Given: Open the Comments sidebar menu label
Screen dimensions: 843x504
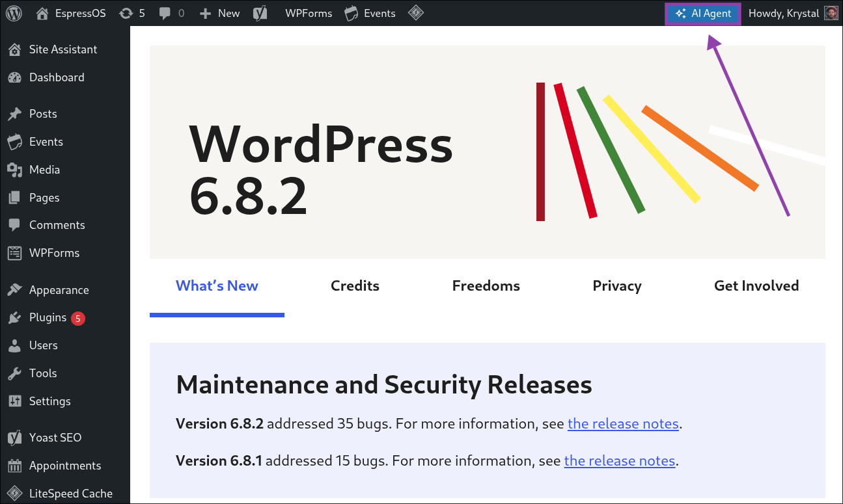Looking at the screenshot, I should pos(57,225).
